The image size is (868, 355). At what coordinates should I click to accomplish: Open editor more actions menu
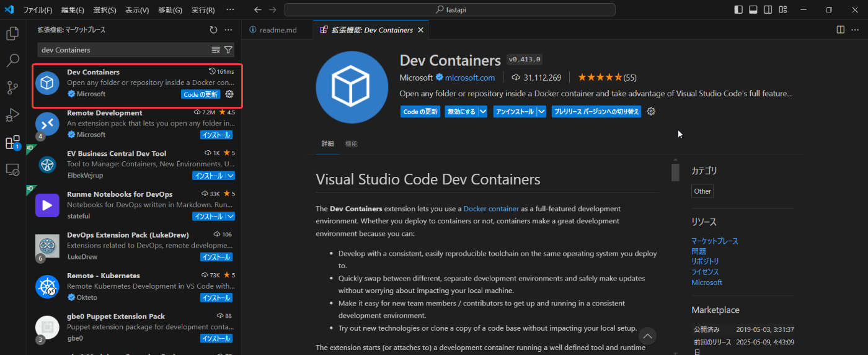point(856,30)
